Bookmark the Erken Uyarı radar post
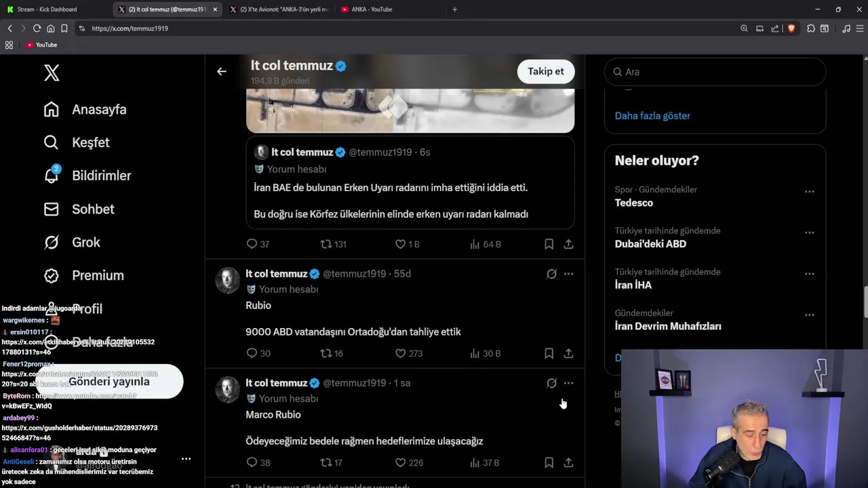This screenshot has width=868, height=488. point(549,244)
